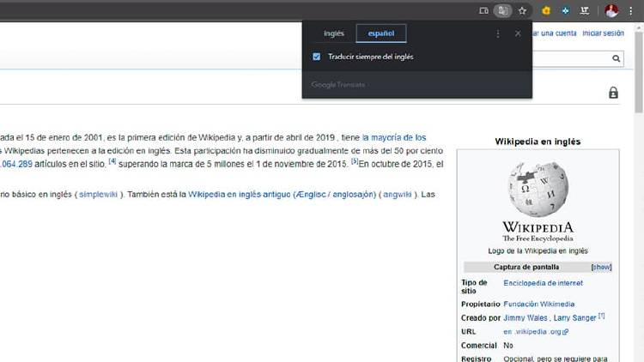Screen dimensions: 644x362
Task: Click the Wikipedia search magnifier icon
Action: (617, 58)
